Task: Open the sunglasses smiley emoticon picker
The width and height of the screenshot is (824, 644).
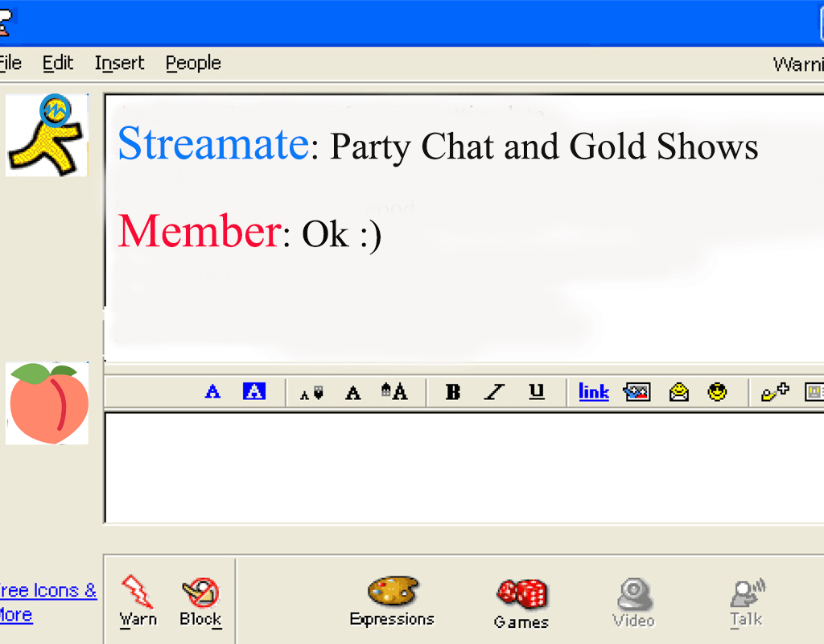Action: pos(717,392)
